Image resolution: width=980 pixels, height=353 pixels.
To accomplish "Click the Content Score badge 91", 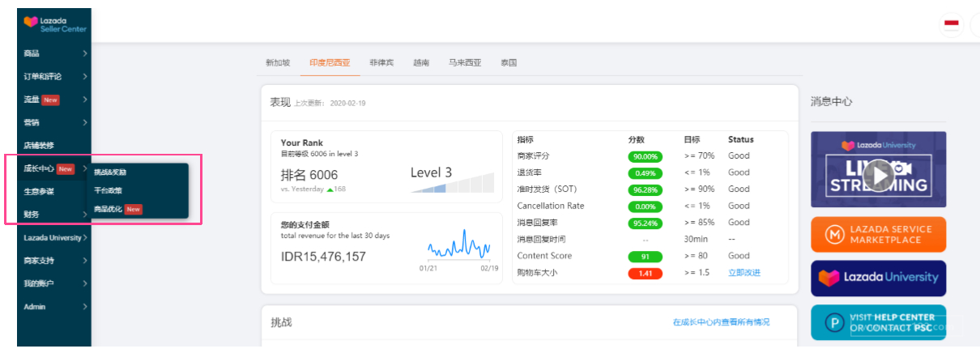I will tap(646, 257).
